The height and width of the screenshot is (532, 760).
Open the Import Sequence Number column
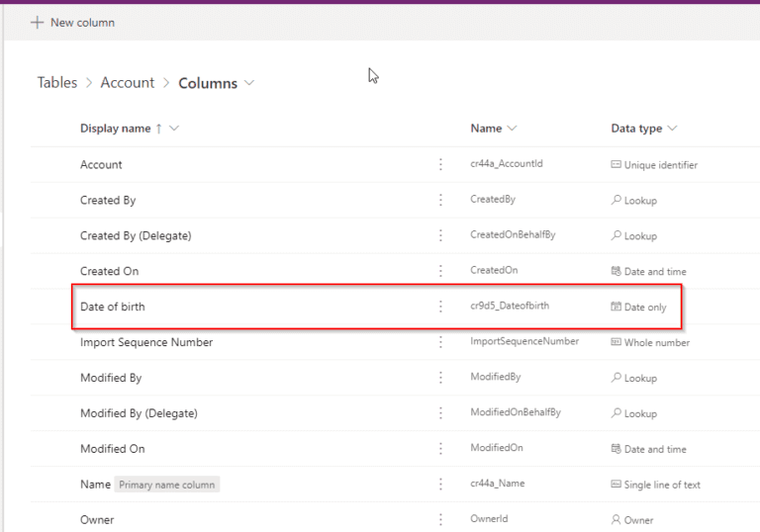[x=146, y=342]
